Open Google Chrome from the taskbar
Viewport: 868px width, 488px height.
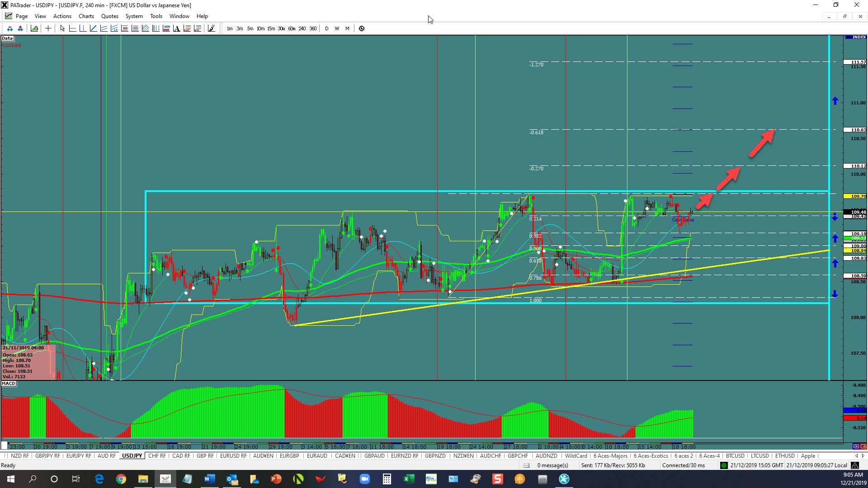point(121,479)
